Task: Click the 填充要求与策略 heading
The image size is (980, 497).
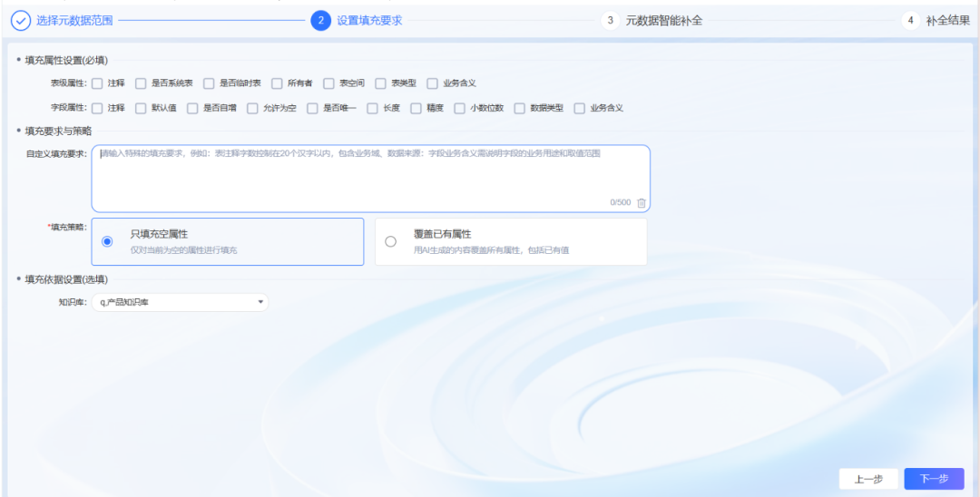Action: tap(58, 132)
